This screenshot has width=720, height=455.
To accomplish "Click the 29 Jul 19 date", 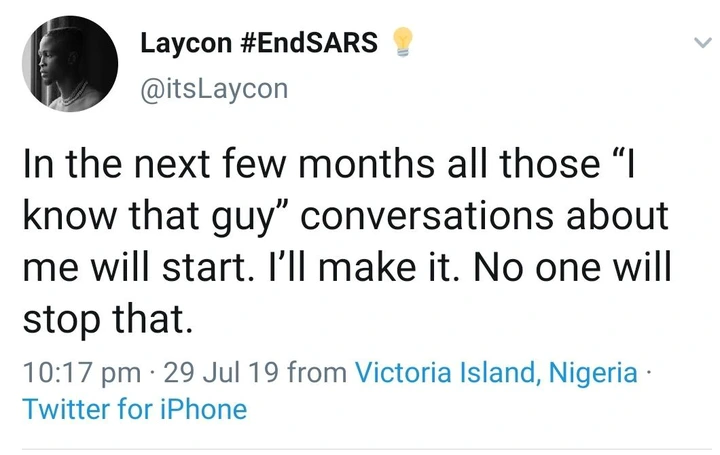I will click(217, 373).
